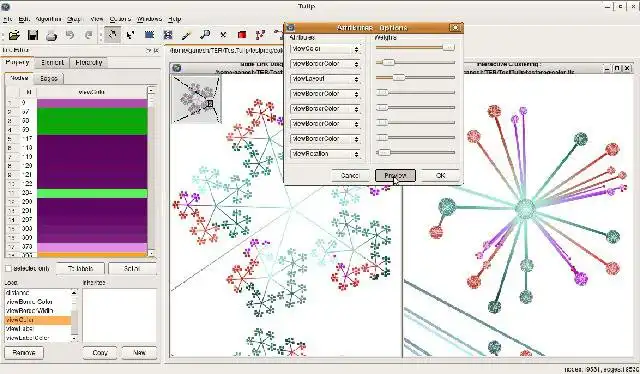Select the blue rectangle selection tool

149,35
